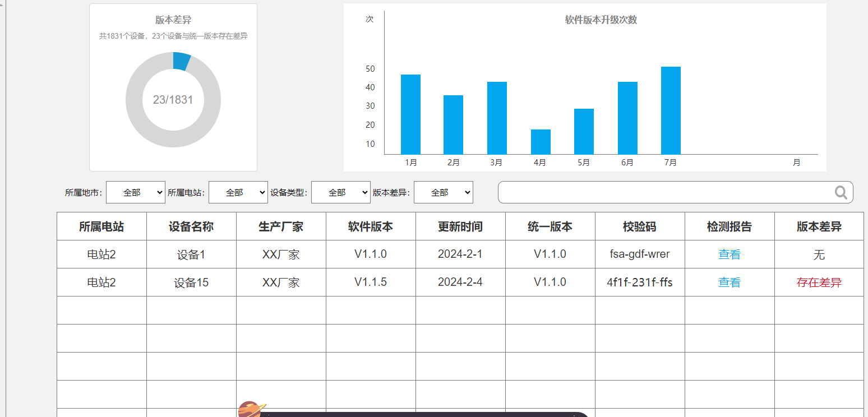The width and height of the screenshot is (868, 417).
Task: Open 查看 report for 设备15
Action: [730, 282]
